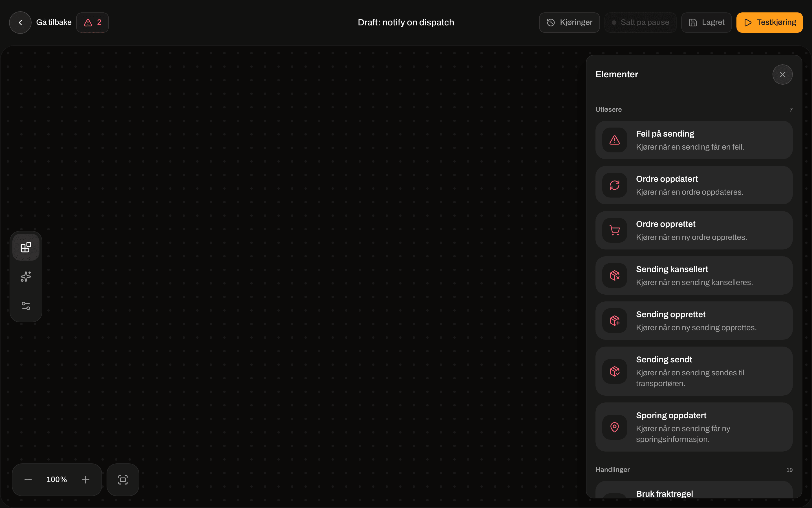Zoom out with the minus button
This screenshot has width=812, height=508.
28,479
